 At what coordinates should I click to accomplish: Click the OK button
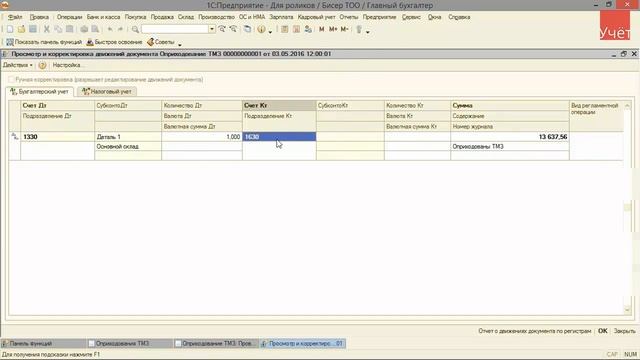(602, 331)
